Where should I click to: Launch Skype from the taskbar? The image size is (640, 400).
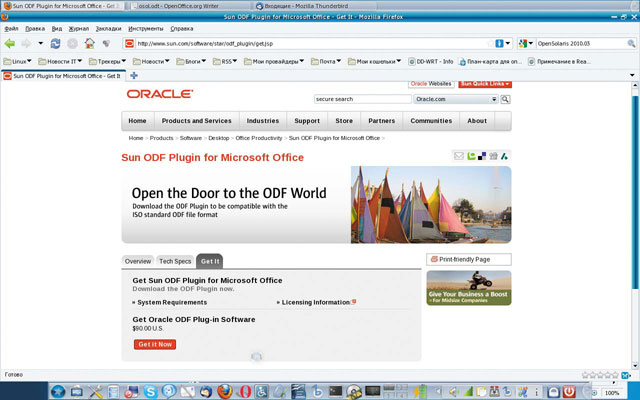point(150,392)
